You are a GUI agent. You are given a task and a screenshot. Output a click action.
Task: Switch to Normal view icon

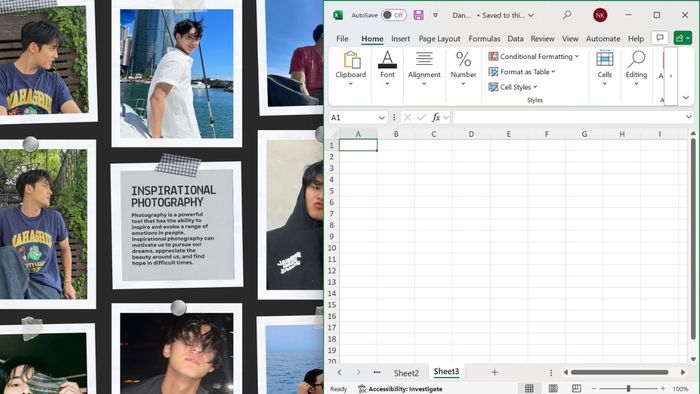(x=529, y=389)
